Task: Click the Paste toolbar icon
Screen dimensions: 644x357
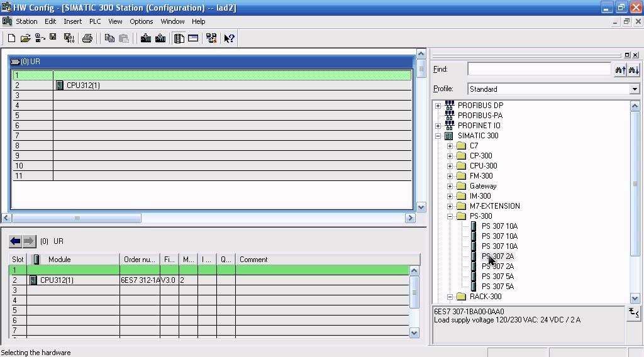Action: point(124,38)
